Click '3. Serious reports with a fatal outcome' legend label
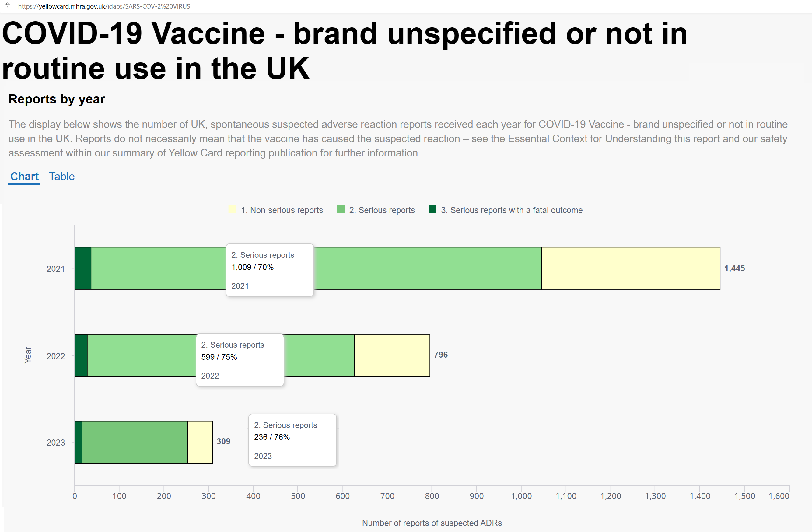Image resolution: width=812 pixels, height=532 pixels. click(x=512, y=210)
